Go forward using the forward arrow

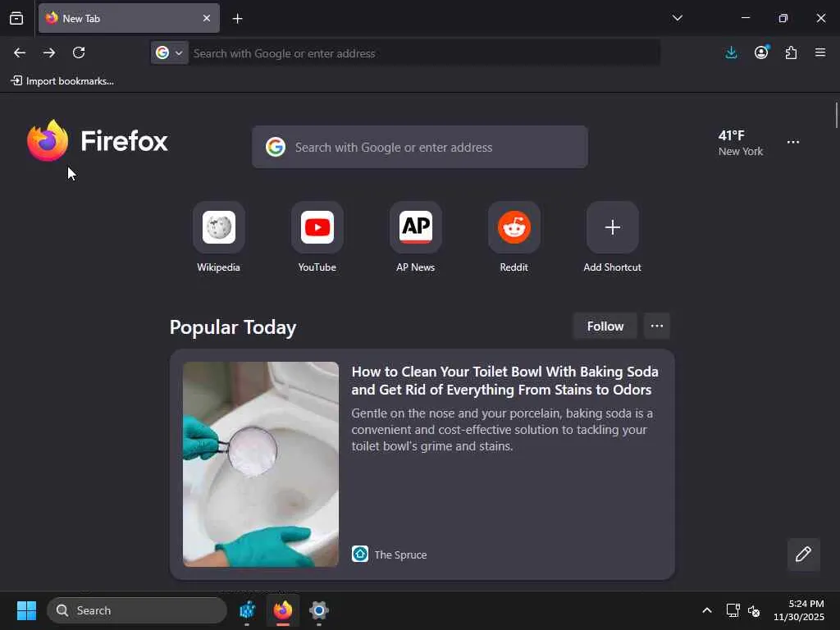point(49,52)
